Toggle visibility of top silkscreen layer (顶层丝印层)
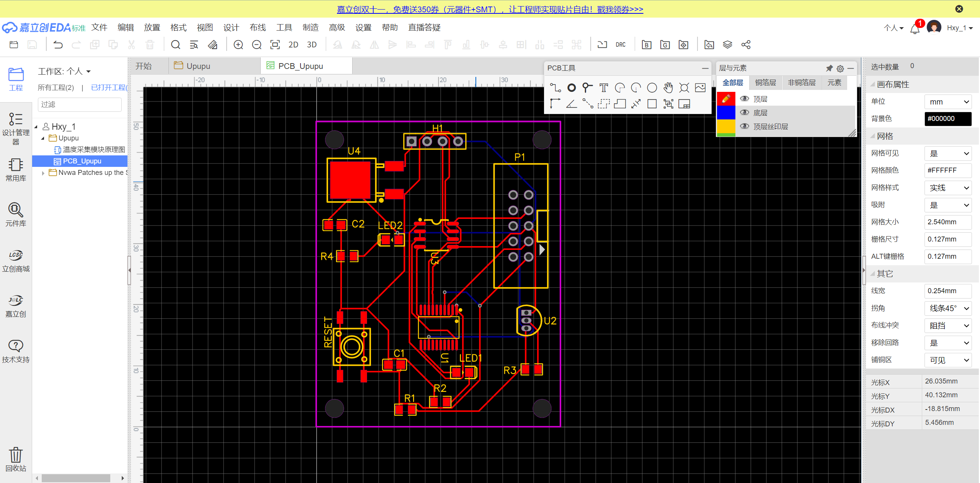The image size is (980, 483). tap(744, 126)
